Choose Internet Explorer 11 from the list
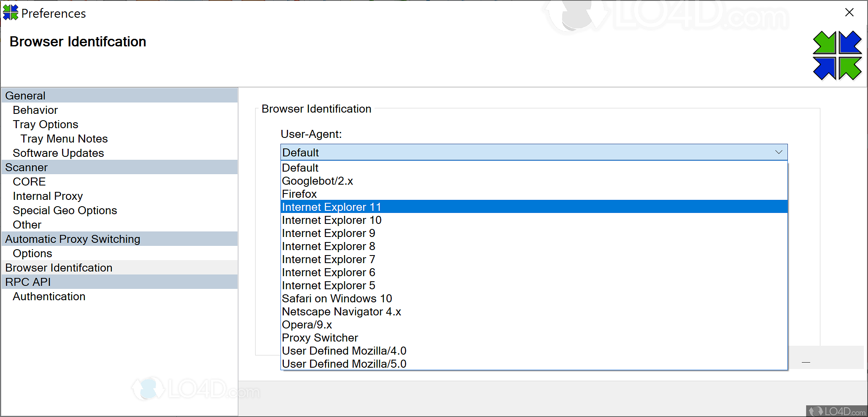Screen dimensions: 868x417 [331, 207]
